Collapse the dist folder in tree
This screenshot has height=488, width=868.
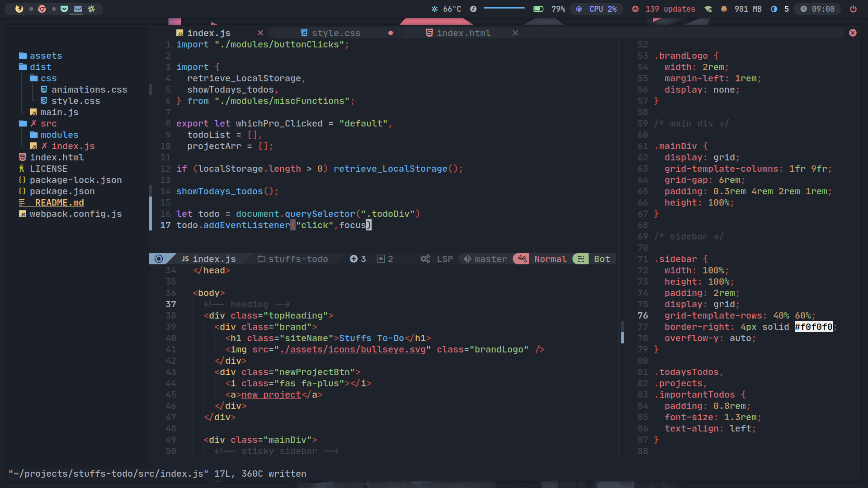point(40,67)
